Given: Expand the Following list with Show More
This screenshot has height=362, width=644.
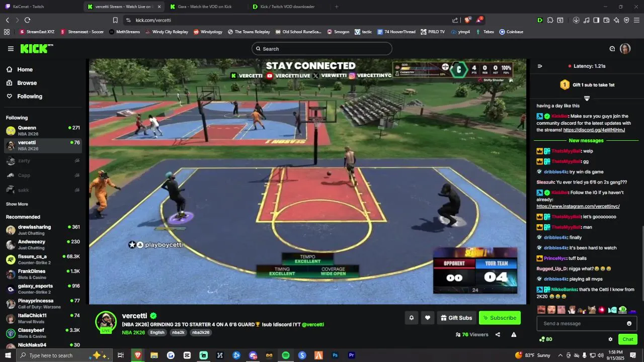Looking at the screenshot, I should point(17,204).
